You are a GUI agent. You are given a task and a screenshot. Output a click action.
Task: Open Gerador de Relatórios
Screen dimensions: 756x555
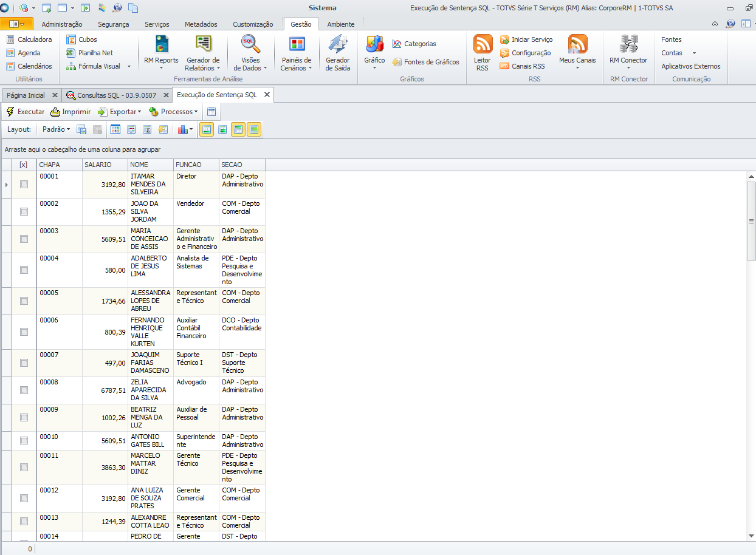tap(203, 52)
